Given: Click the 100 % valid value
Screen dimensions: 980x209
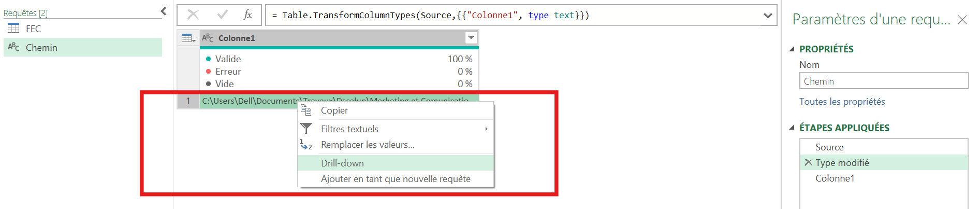Looking at the screenshot, I should tap(460, 59).
